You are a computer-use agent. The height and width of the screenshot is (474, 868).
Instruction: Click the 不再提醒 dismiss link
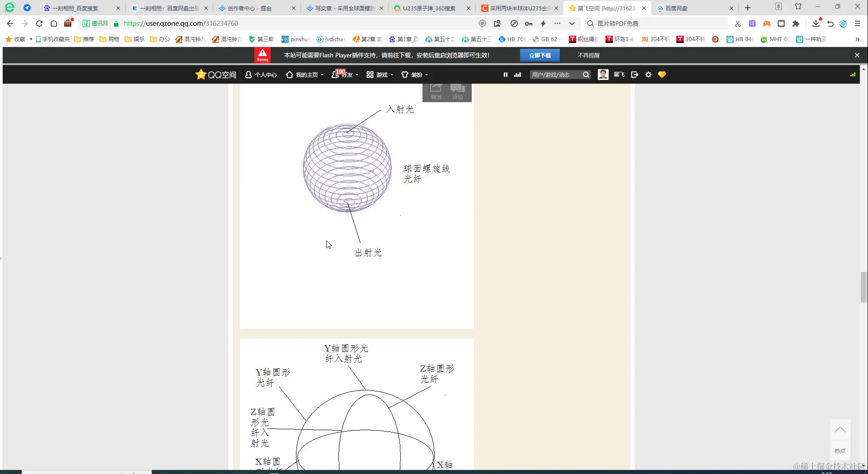pyautogui.click(x=588, y=55)
